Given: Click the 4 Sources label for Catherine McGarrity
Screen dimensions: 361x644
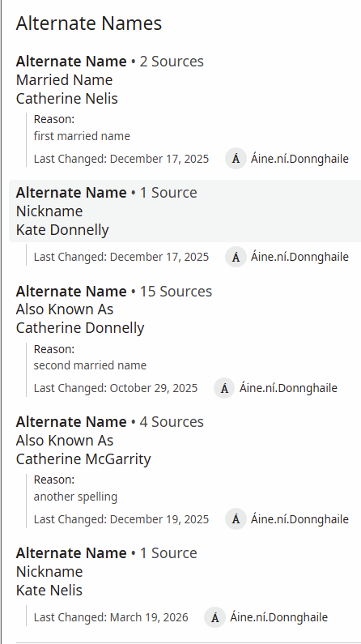Looking at the screenshot, I should pos(172,422).
